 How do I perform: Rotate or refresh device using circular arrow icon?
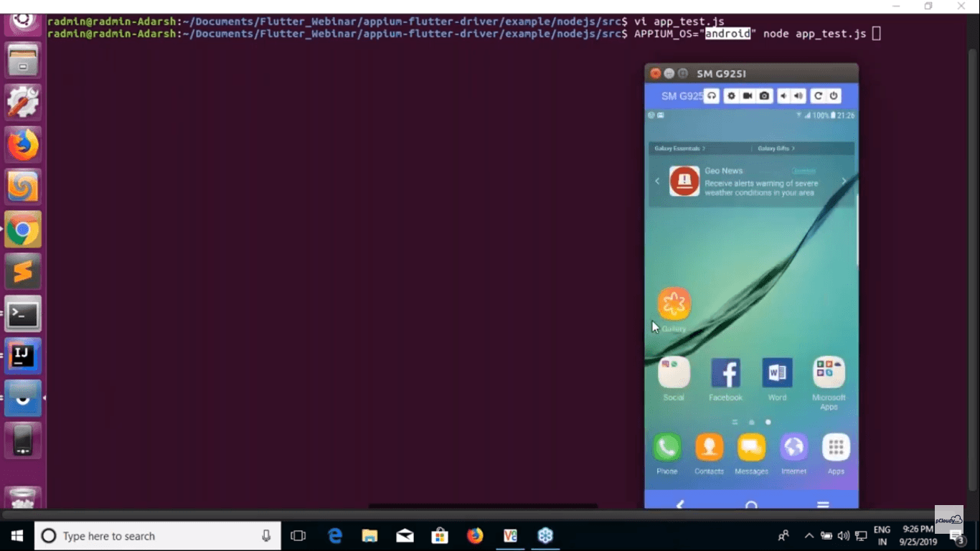tap(817, 96)
